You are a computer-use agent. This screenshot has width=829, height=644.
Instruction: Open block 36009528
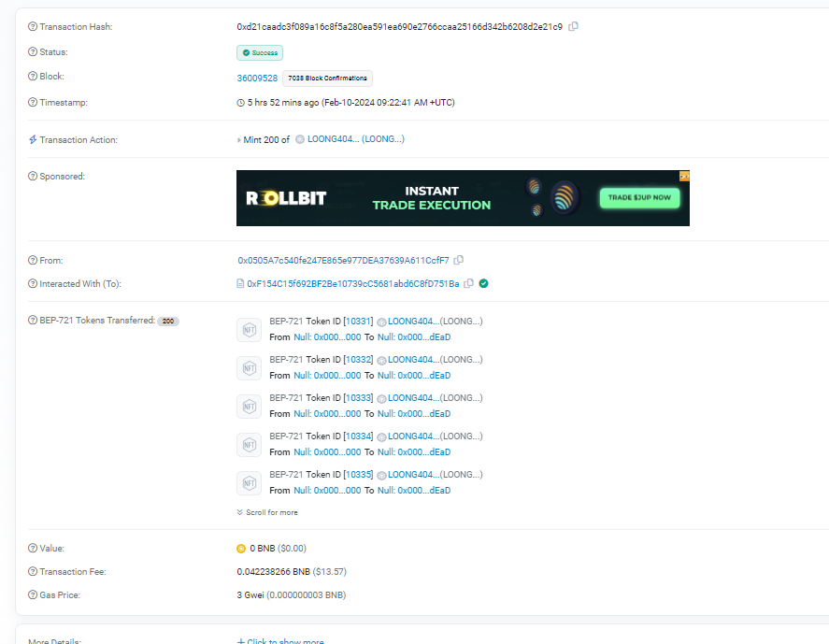pyautogui.click(x=257, y=78)
